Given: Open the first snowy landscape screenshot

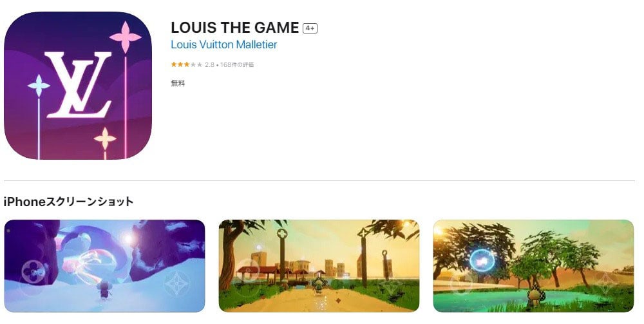Looking at the screenshot, I should [104, 265].
